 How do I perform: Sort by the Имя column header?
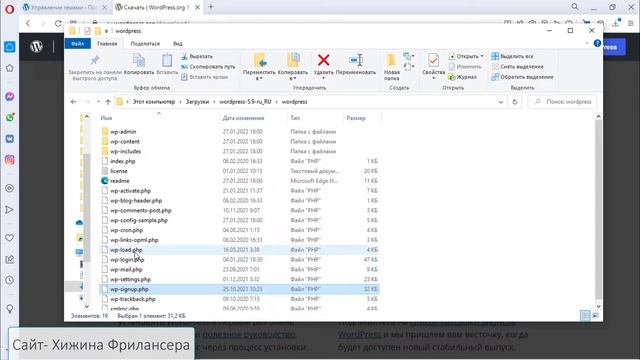(106, 118)
